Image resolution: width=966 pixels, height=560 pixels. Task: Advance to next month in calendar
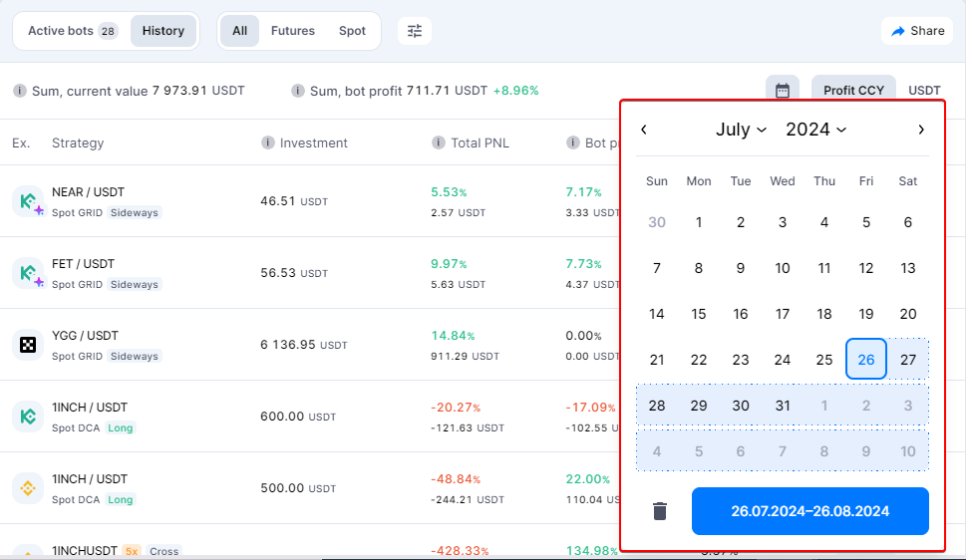click(x=921, y=130)
